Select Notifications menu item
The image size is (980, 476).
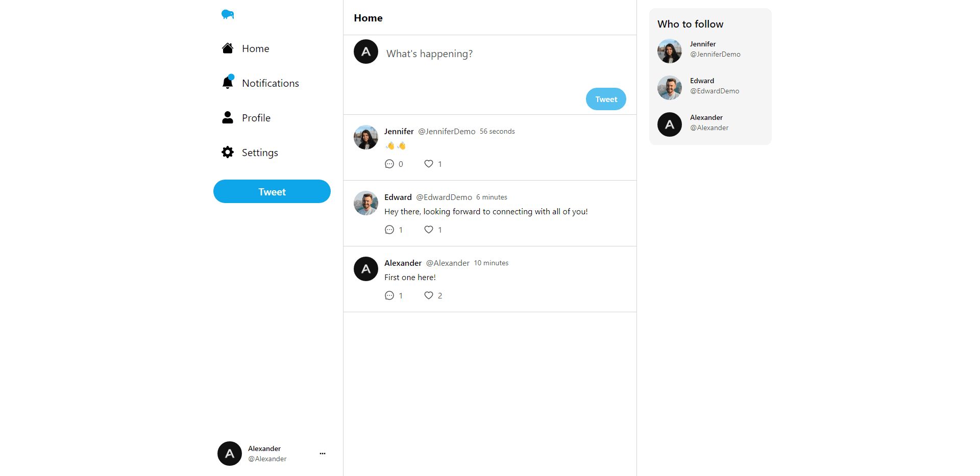[270, 83]
